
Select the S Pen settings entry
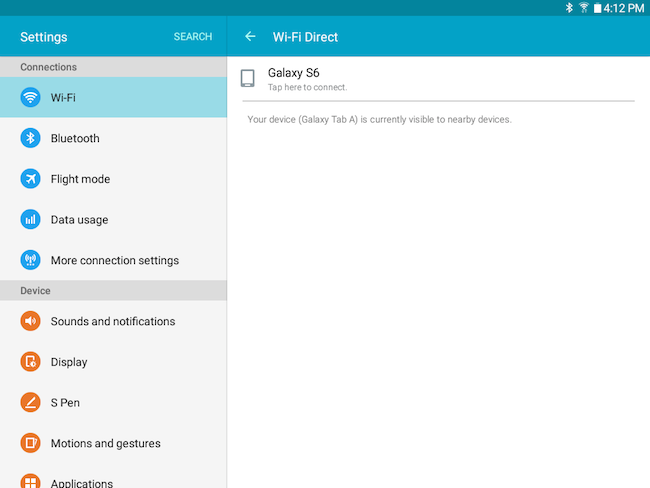tap(113, 402)
